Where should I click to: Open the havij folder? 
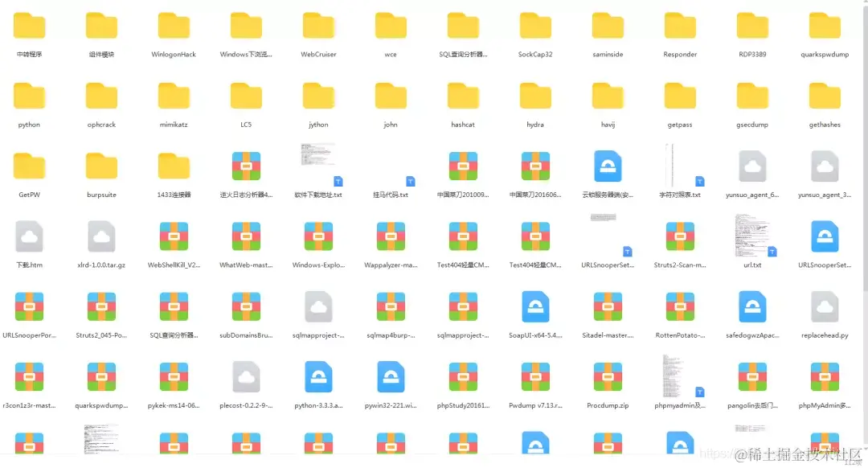[608, 96]
